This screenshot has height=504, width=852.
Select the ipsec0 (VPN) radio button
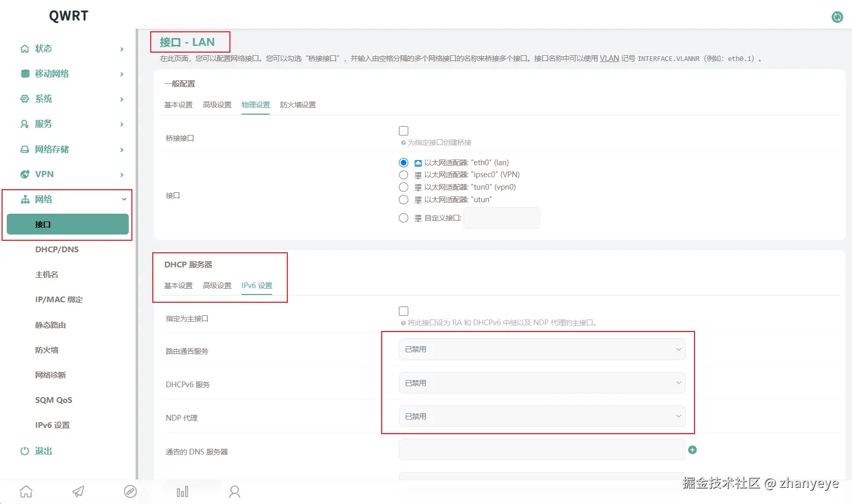click(404, 175)
